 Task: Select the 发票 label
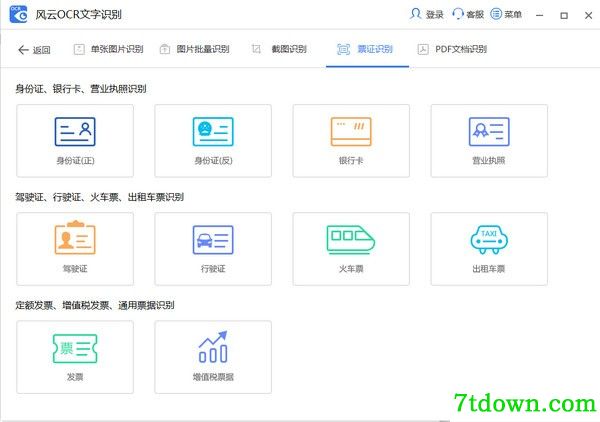(75, 377)
